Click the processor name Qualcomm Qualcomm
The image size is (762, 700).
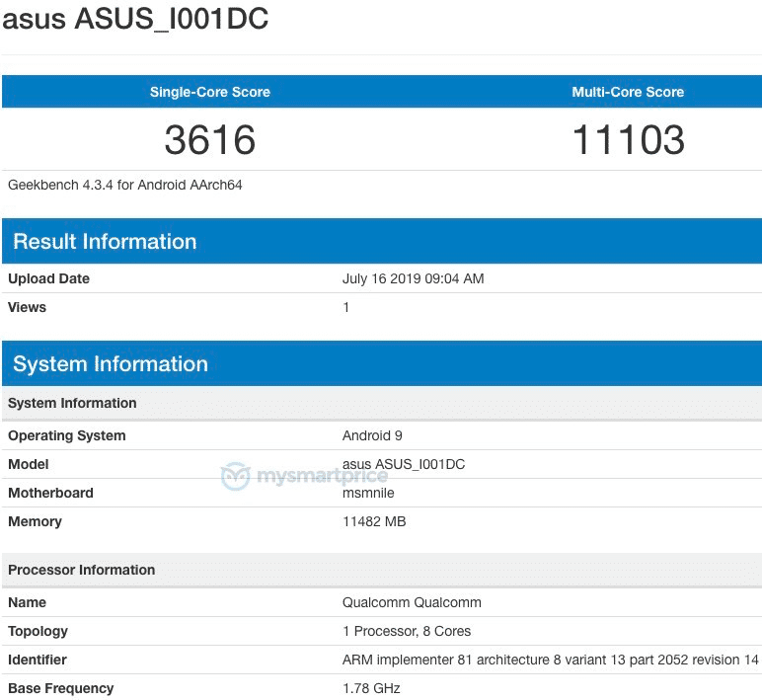click(x=412, y=602)
